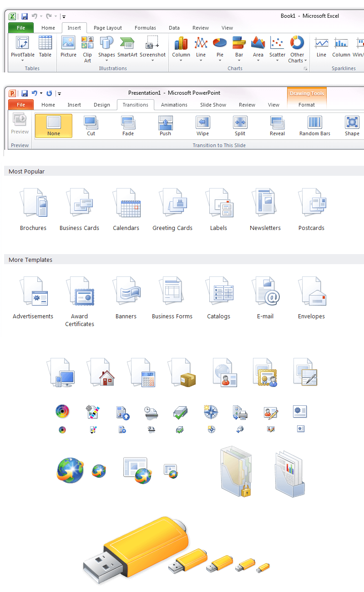
Task: Insert a SmartArt graphic
Action: click(127, 47)
